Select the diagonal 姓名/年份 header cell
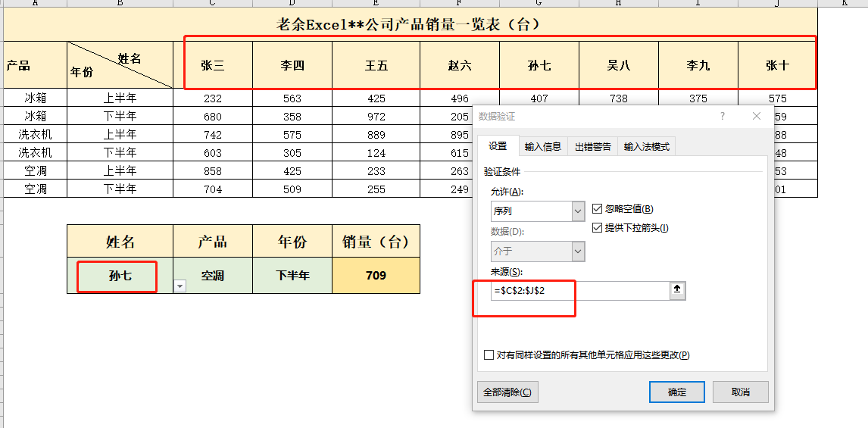 120,65
